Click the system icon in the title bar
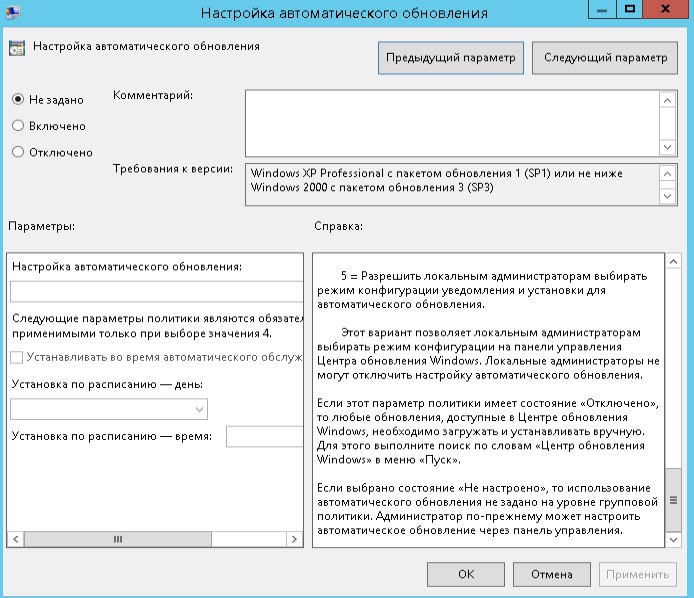The height and width of the screenshot is (598, 694). [12, 12]
